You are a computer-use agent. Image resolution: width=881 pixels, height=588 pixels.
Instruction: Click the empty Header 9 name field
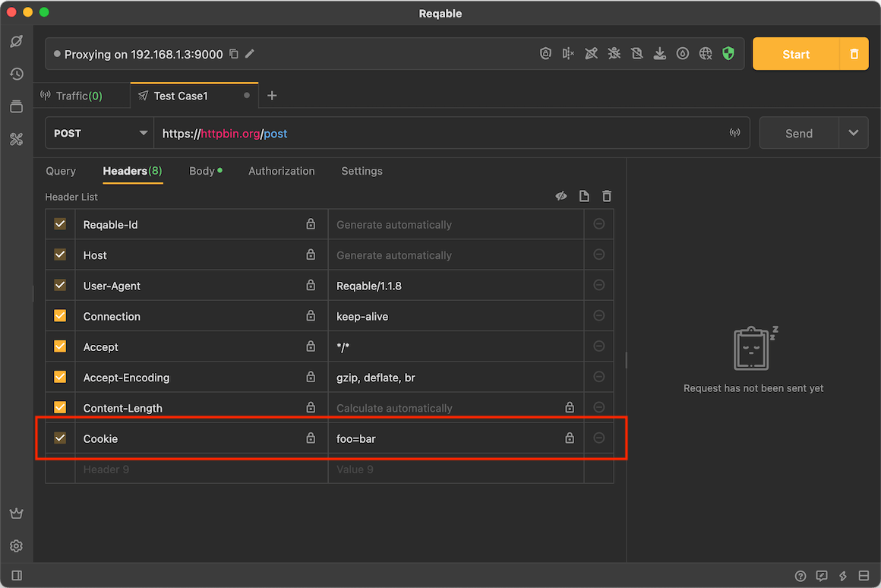[x=201, y=469]
